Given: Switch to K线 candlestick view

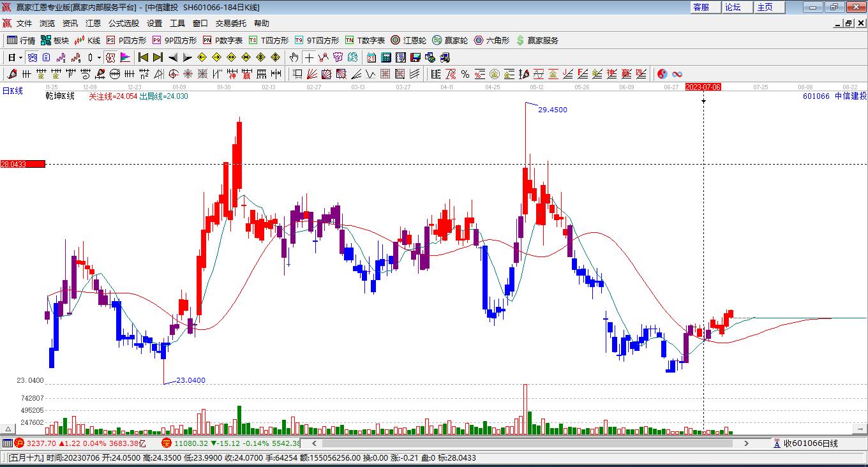Looking at the screenshot, I should (87, 40).
